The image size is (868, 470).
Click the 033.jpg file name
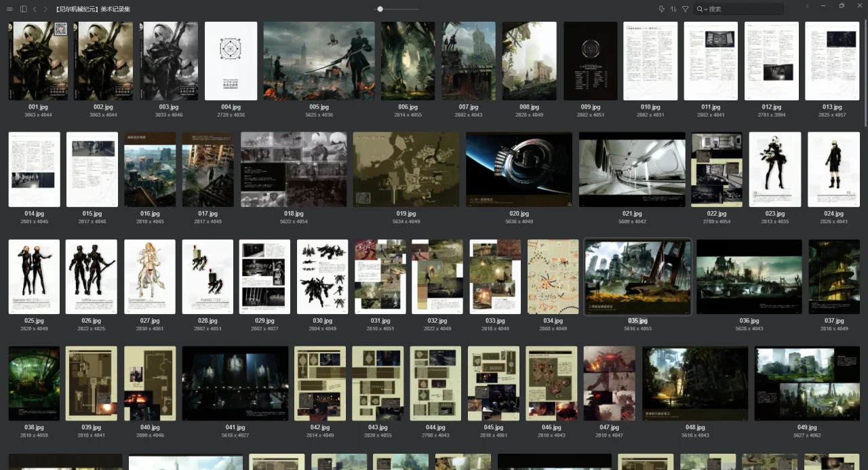(x=495, y=321)
